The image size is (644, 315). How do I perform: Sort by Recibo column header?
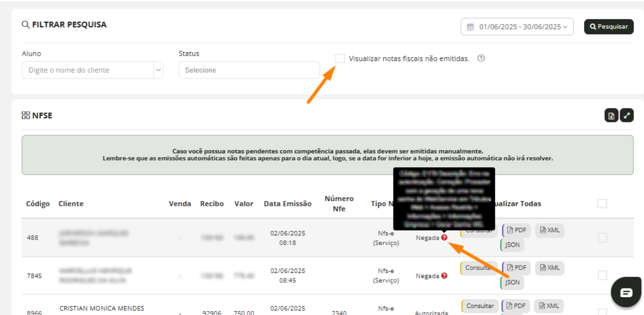pos(212,203)
